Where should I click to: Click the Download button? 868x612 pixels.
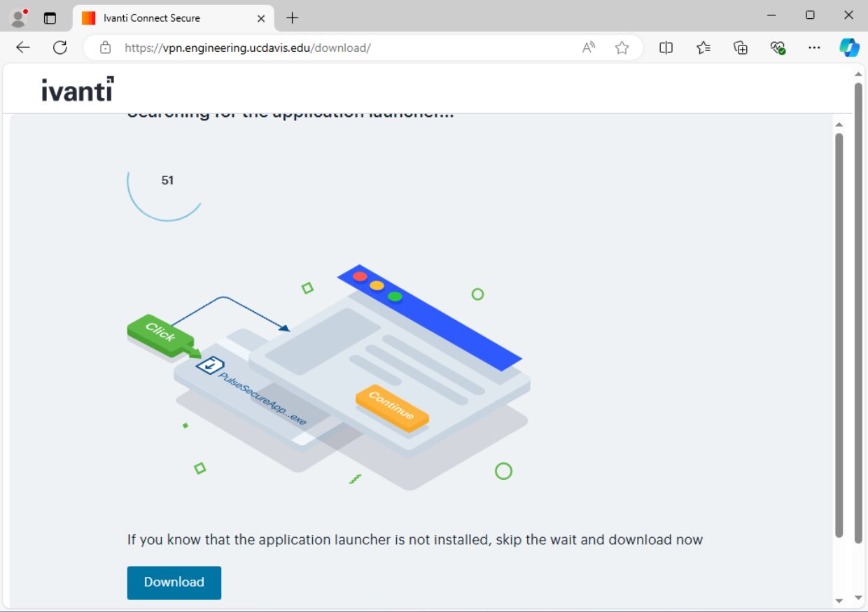(x=174, y=583)
